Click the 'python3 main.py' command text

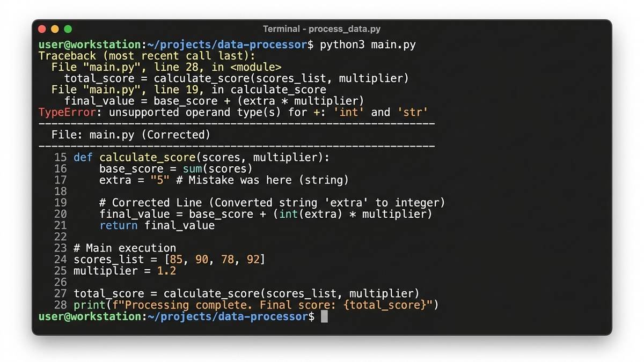368,45
